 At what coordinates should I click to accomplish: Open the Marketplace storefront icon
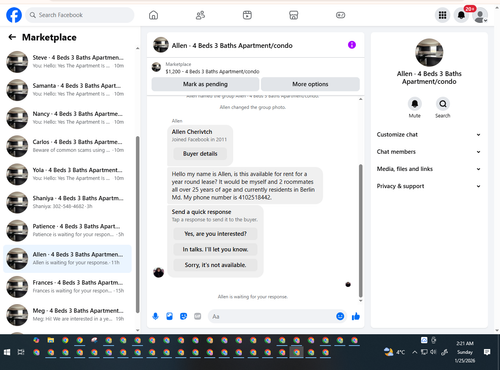click(294, 15)
